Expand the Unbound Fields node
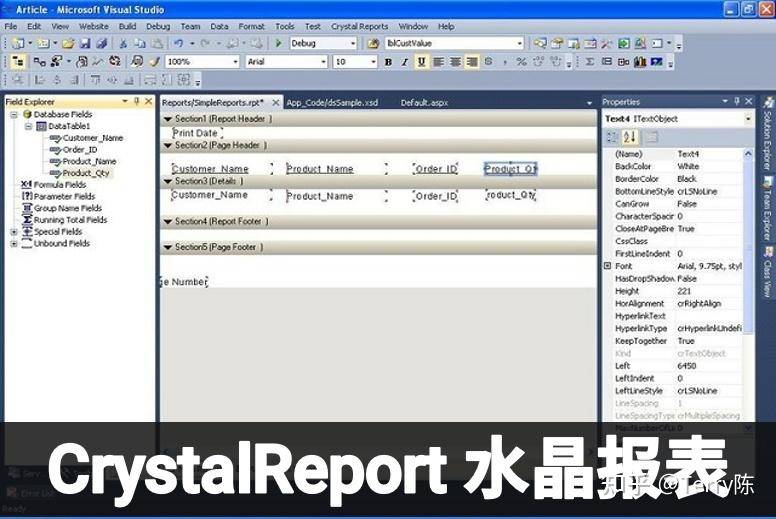 click(x=14, y=243)
